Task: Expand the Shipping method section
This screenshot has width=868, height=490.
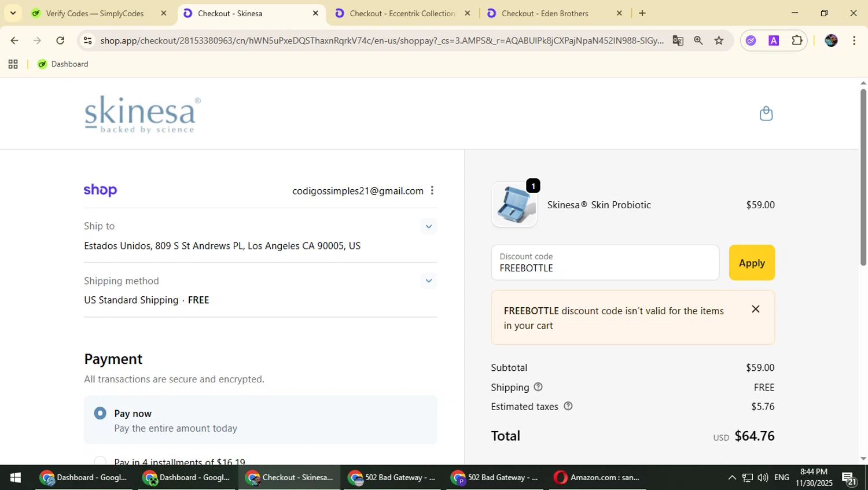Action: pyautogui.click(x=428, y=281)
